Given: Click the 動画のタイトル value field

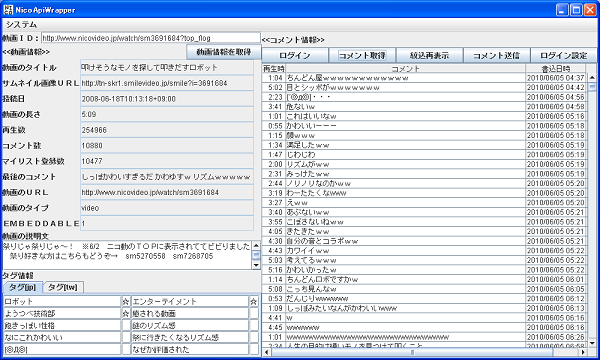Looking at the screenshot, I should coord(167,67).
